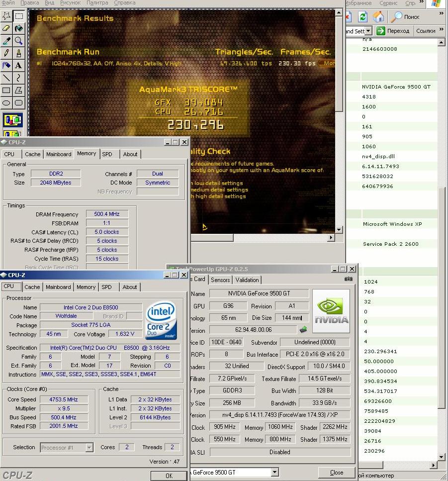Select the Text tool in Paint
Image resolution: width=448 pixels, height=481 pixels.
click(19, 65)
